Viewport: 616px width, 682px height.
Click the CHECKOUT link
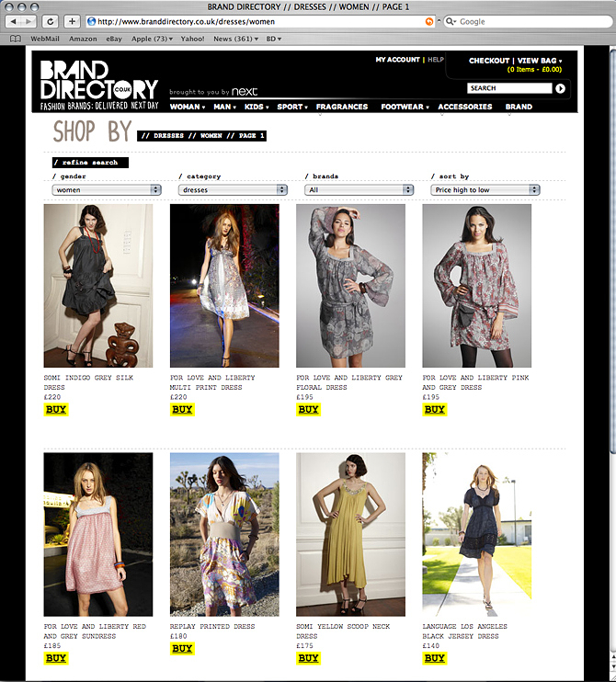(x=489, y=61)
